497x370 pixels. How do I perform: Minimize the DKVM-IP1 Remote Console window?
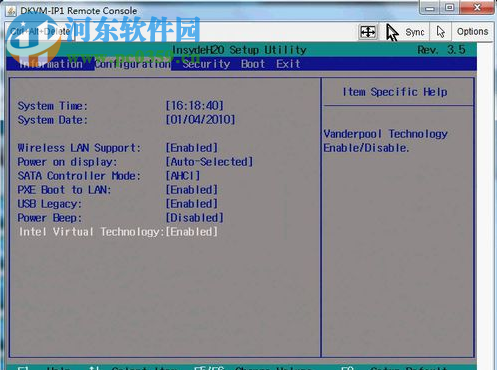429,8
